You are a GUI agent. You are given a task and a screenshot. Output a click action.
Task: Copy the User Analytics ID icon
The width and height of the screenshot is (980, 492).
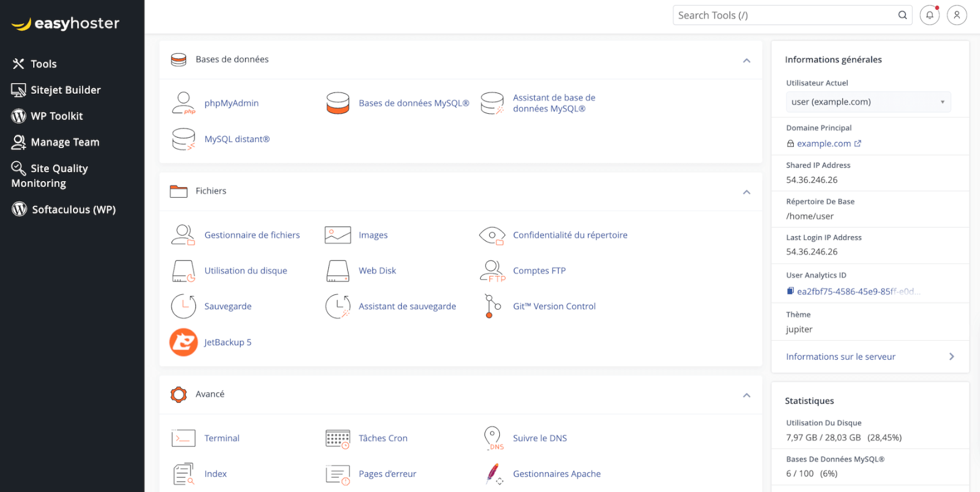790,291
